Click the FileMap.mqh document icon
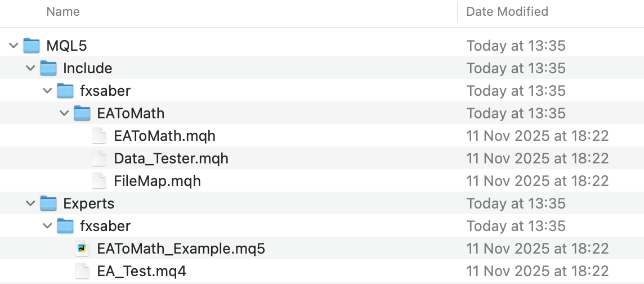644x284 pixels. click(99, 181)
